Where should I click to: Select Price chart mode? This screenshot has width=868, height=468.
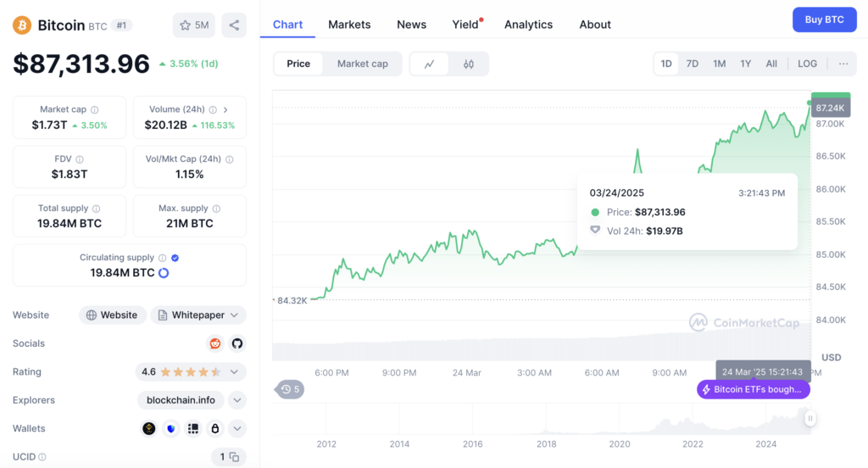click(298, 64)
